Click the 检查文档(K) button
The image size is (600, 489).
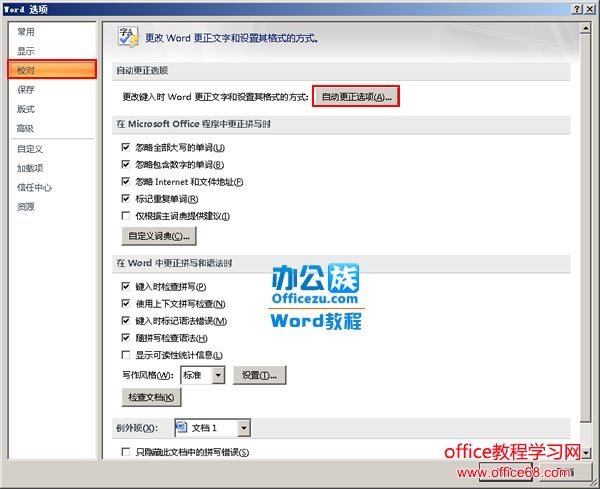click(151, 397)
